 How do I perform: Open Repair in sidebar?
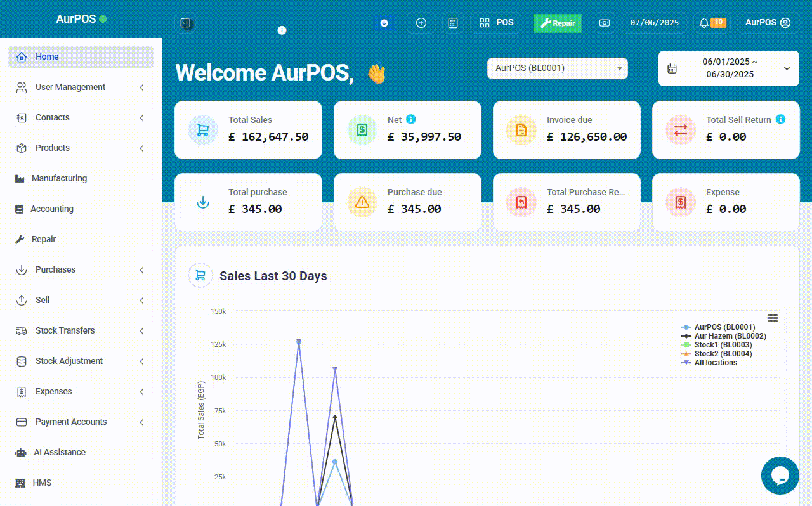tap(81, 239)
